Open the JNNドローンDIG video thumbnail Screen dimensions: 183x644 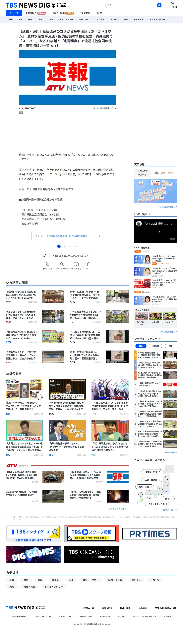point(142,316)
